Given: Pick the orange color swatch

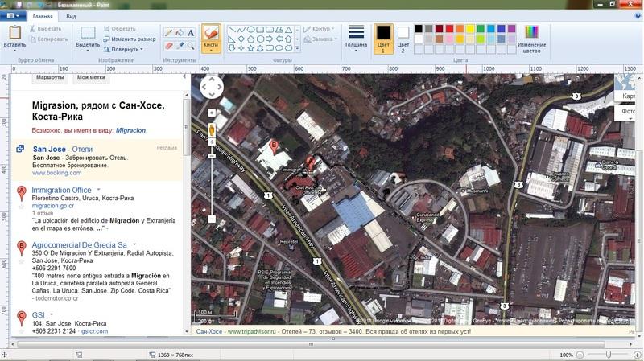Looking at the screenshot, I should (460, 28).
